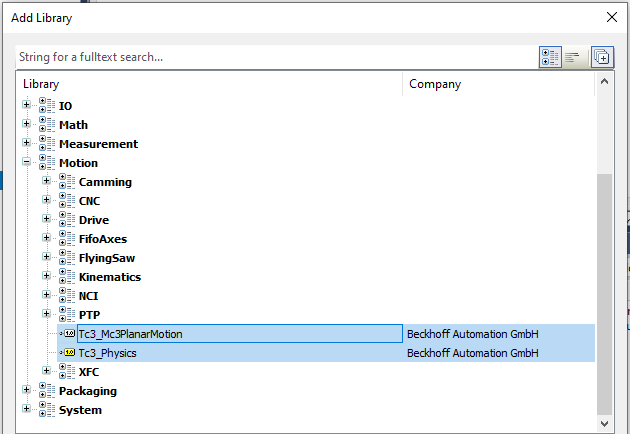This screenshot has height=434, width=630.
Task: Click the IO category icon
Action: pyautogui.click(x=47, y=106)
